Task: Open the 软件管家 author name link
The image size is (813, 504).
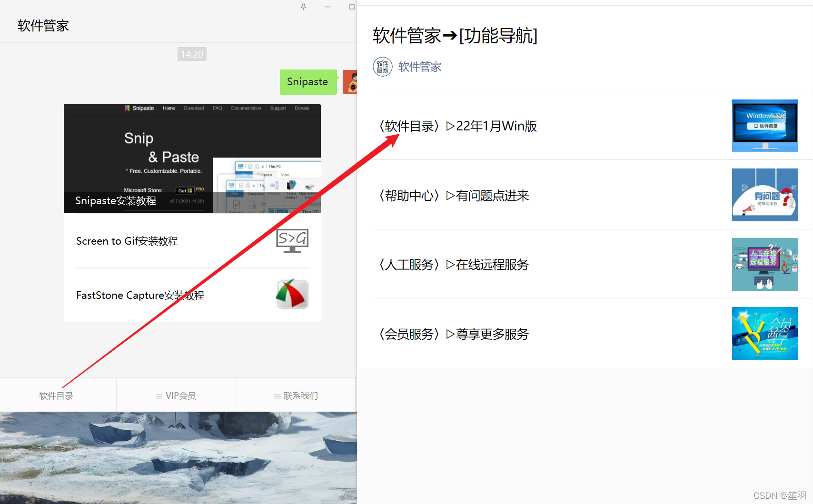Action: coord(420,67)
